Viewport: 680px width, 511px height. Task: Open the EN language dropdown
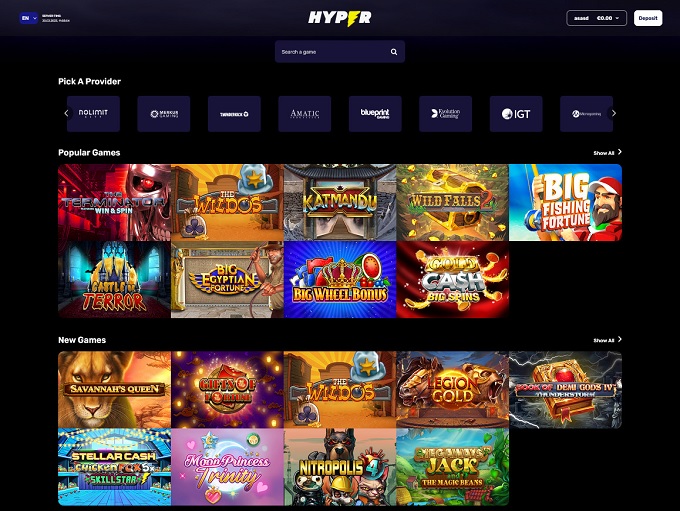pyautogui.click(x=29, y=18)
